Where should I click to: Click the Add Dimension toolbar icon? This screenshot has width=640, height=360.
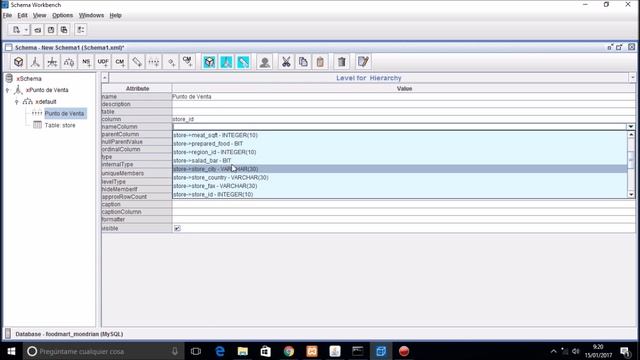coord(35,62)
